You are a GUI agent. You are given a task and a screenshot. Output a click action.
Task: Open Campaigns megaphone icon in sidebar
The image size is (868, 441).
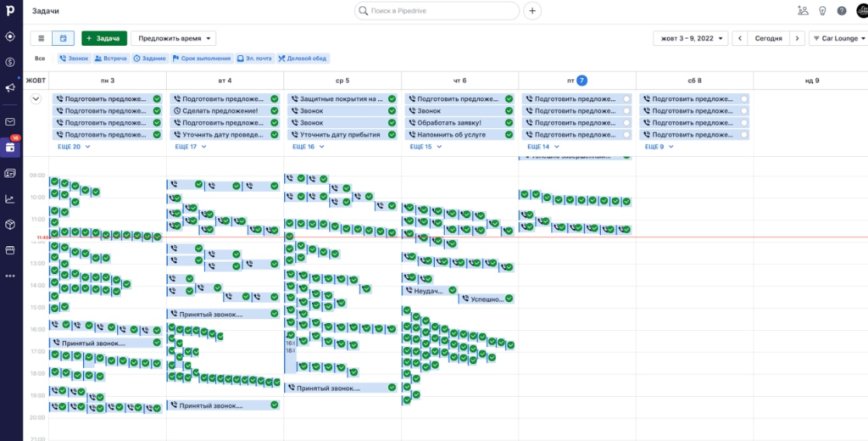point(10,87)
